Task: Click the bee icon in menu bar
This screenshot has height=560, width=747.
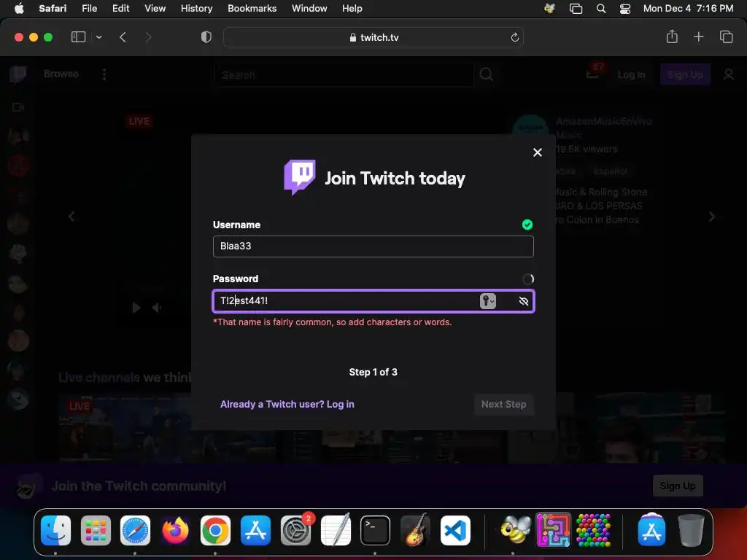Action: click(549, 8)
